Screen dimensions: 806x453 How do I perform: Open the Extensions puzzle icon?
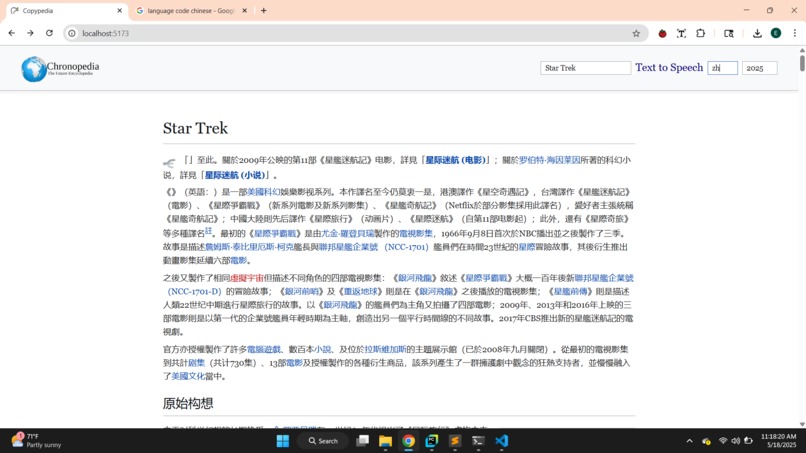(700, 33)
